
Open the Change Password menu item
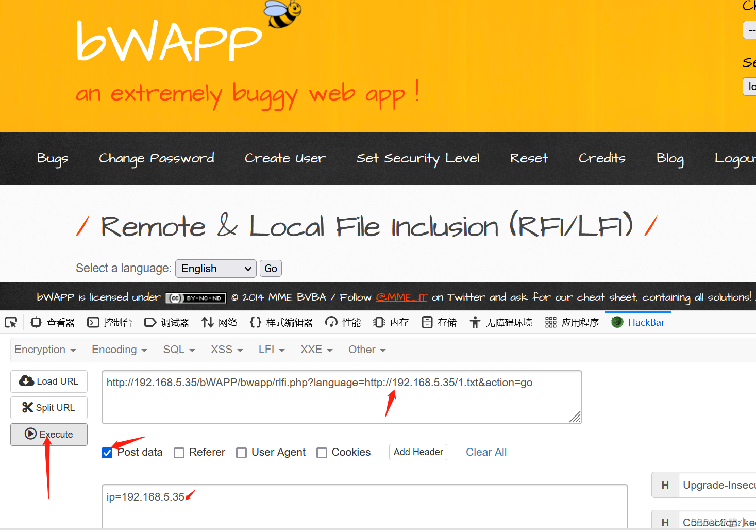point(157,159)
